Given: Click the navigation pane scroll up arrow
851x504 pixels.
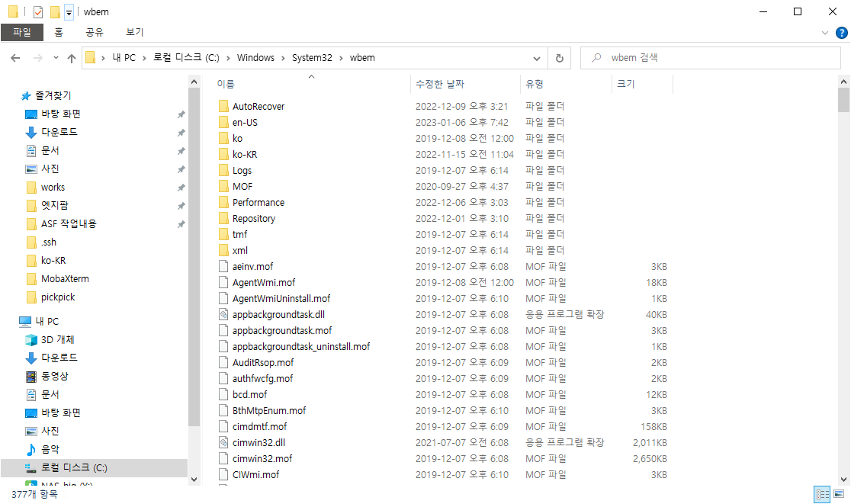Looking at the screenshot, I should [x=194, y=82].
